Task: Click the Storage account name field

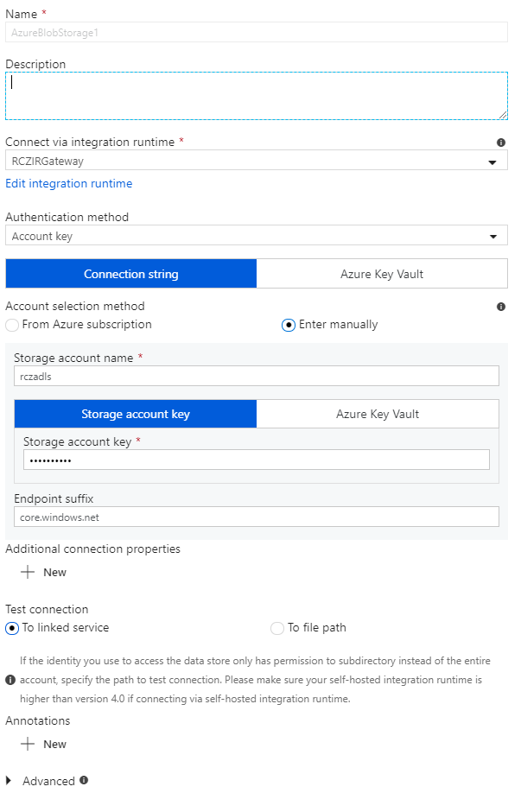Action: 257,376
